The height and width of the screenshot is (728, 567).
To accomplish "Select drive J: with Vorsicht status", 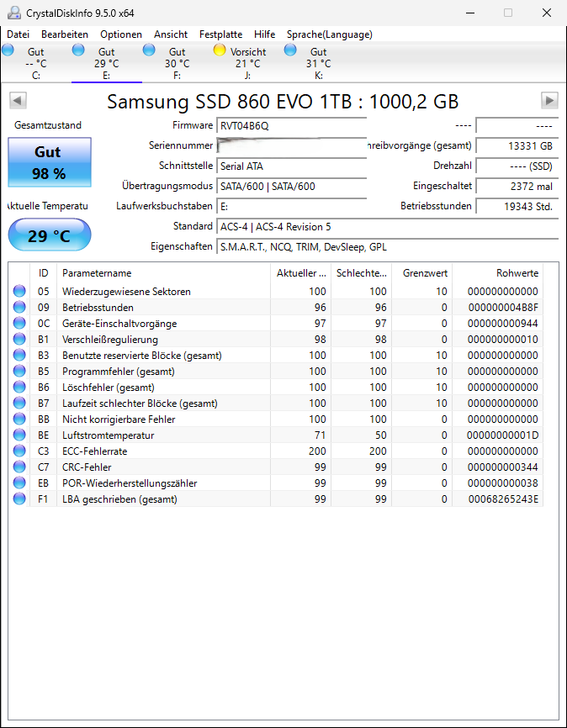I will (247, 63).
